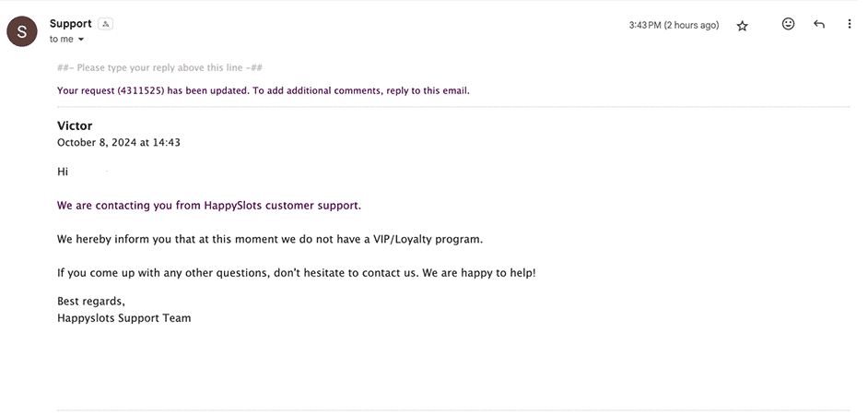Click the 'to me' recipient text
This screenshot has height=416, width=868.
[x=61, y=40]
